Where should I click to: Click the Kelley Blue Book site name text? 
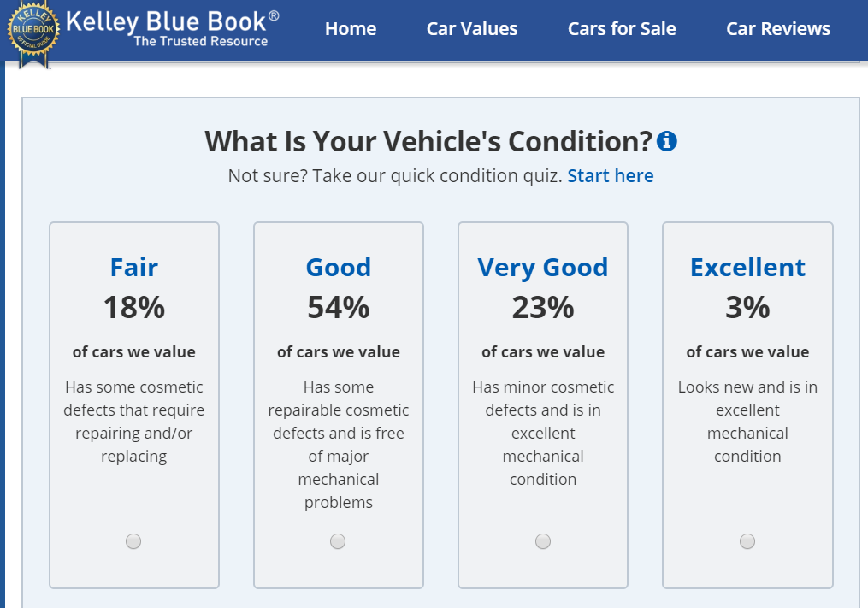[x=172, y=21]
